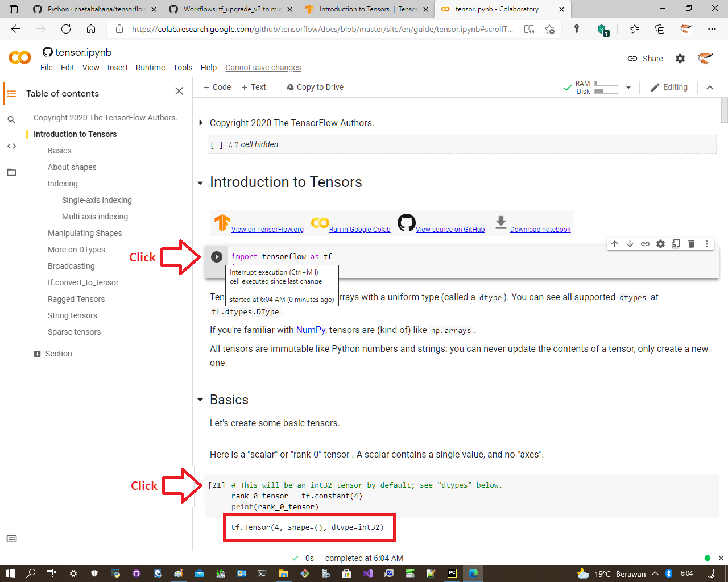Go to Ragged Tensors in contents
The width and height of the screenshot is (728, 582).
click(76, 299)
